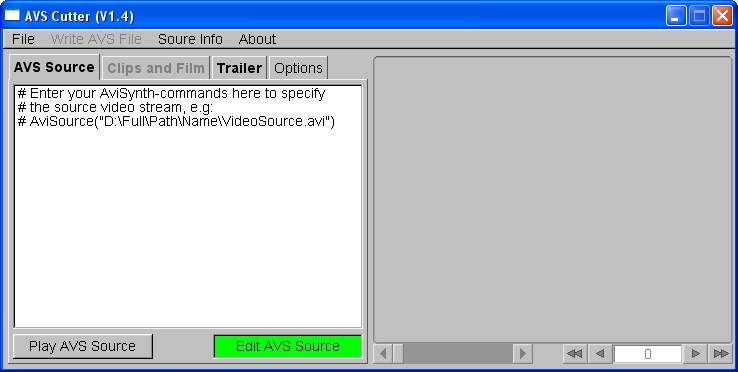Step forward one frame with single right arrow
The width and height of the screenshot is (738, 372).
pos(696,353)
